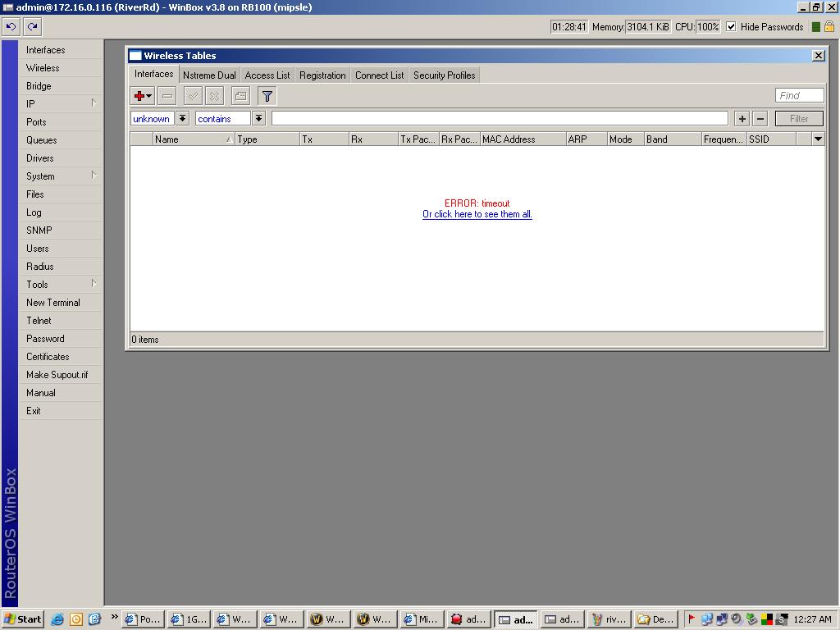Open Queues in the sidebar menu

(x=60, y=139)
